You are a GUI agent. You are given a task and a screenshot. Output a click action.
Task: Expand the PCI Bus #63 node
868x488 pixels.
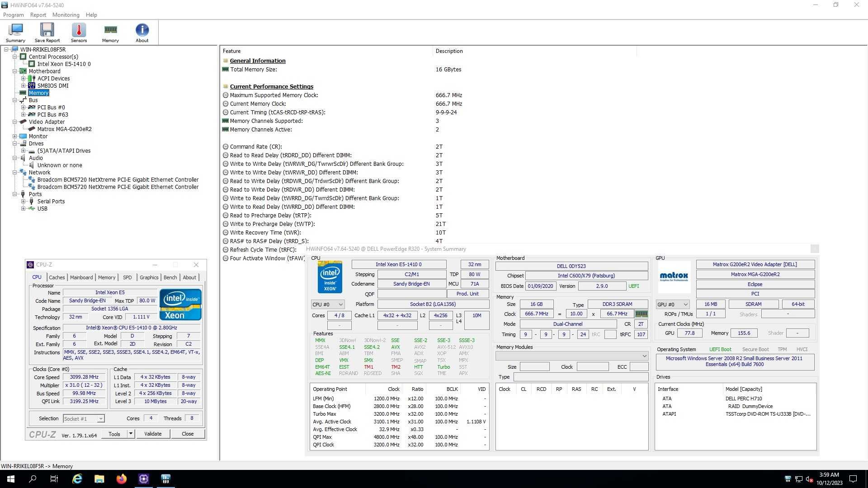24,115
